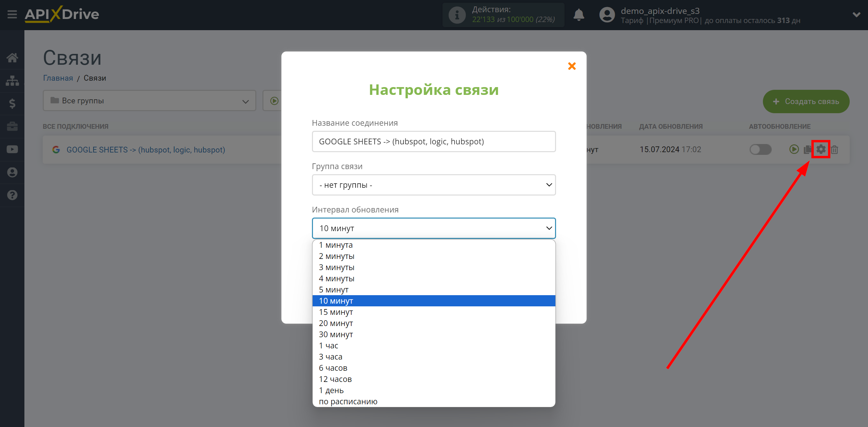Delete the Google Sheets connection
Viewport: 868px width, 427px height.
pos(834,149)
